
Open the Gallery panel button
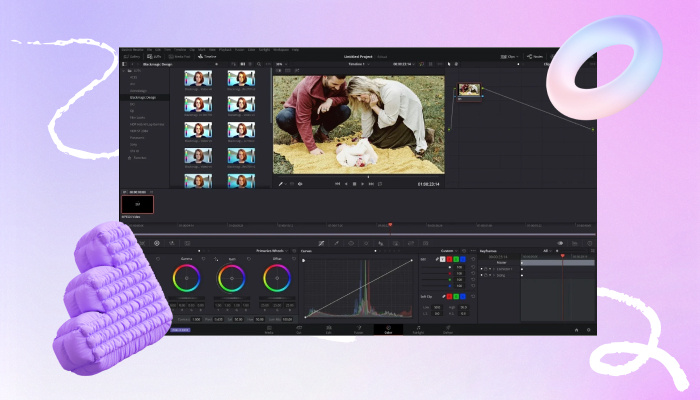[132, 56]
